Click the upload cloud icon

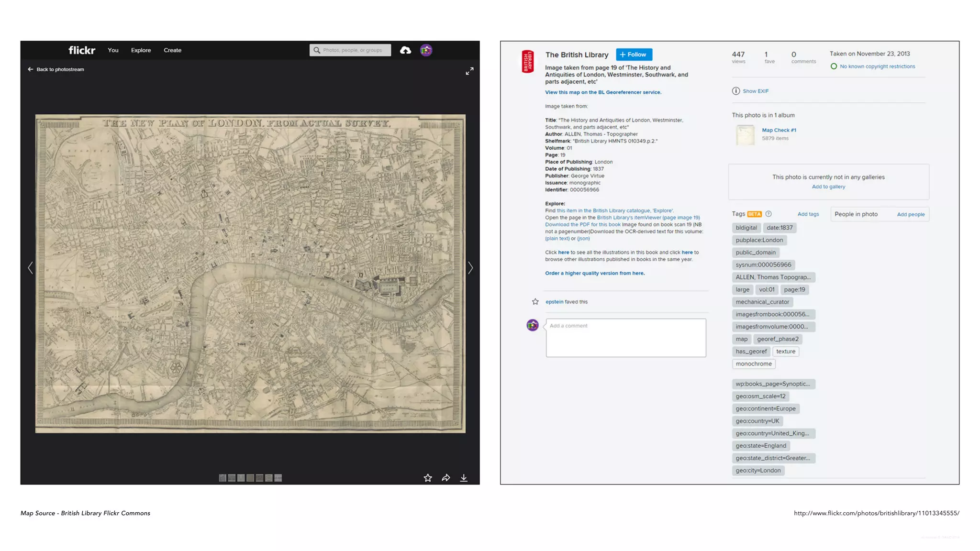coord(405,50)
